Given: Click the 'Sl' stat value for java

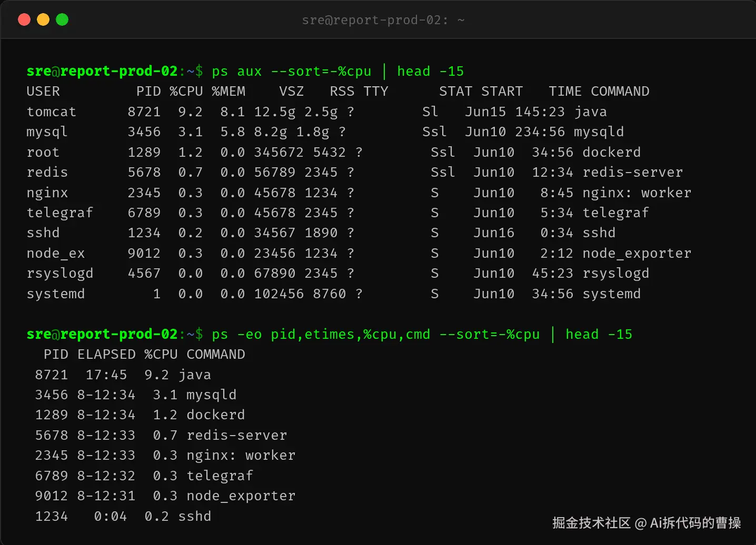Looking at the screenshot, I should coord(431,112).
